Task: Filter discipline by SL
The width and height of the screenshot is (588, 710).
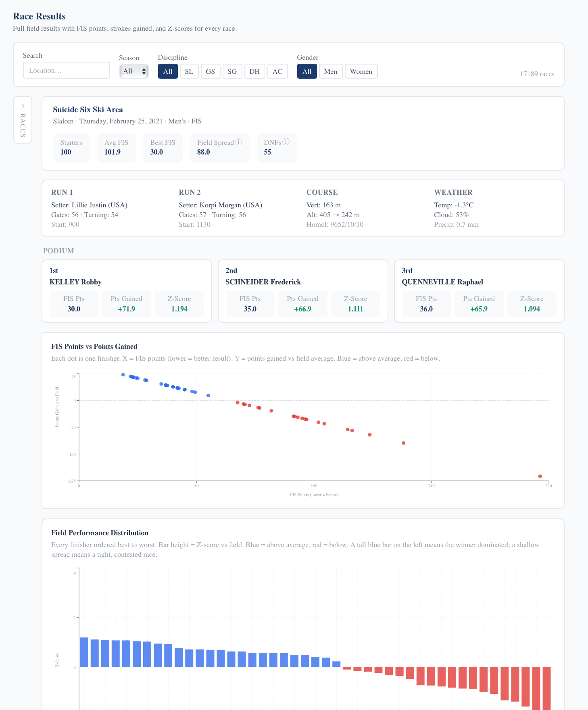Action: [x=189, y=71]
